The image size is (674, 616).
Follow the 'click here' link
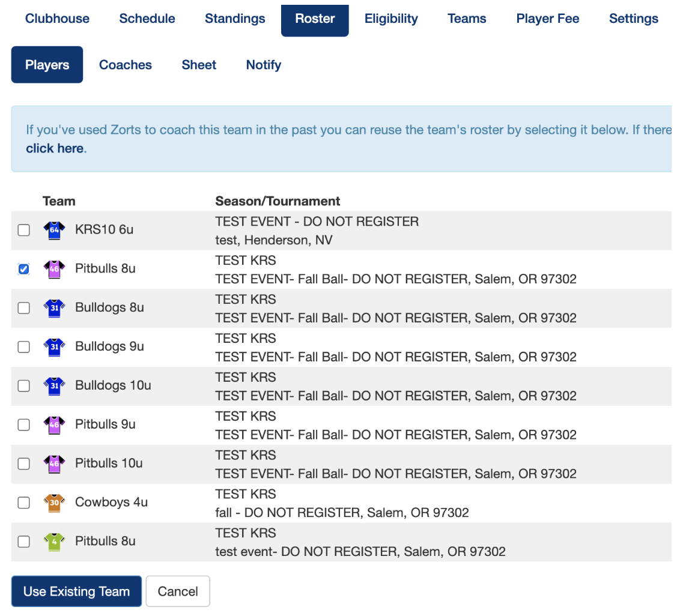[x=55, y=148]
